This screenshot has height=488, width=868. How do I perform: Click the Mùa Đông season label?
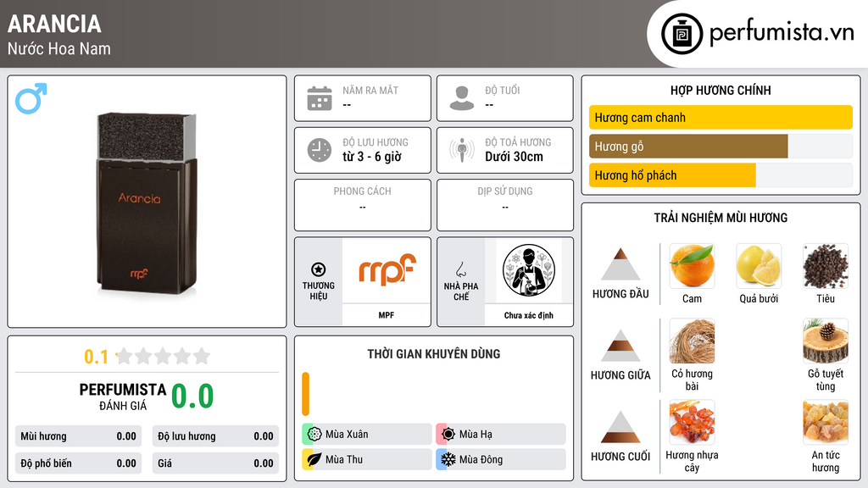pos(481,459)
